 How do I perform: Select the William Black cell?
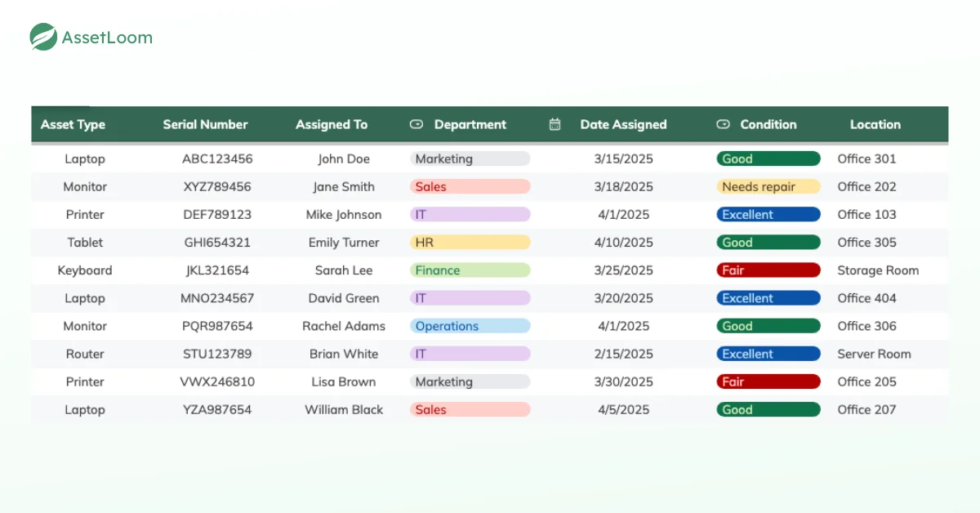pyautogui.click(x=344, y=409)
